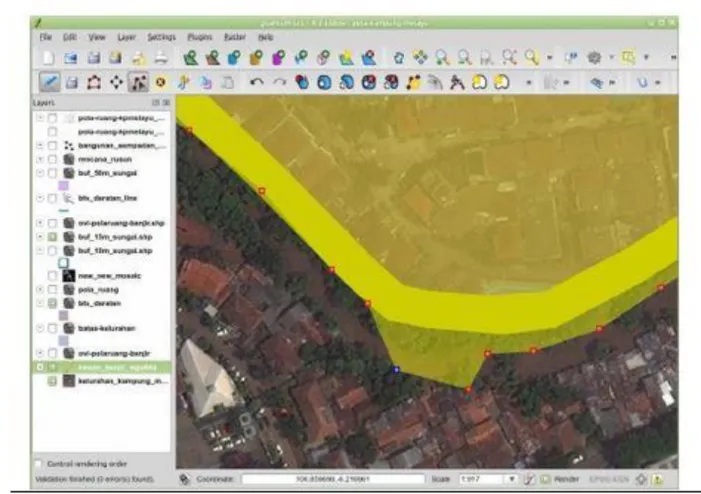Select the Zoom Out magnifier tool
Image resolution: width=701 pixels, height=494 pixels.
coord(465,58)
